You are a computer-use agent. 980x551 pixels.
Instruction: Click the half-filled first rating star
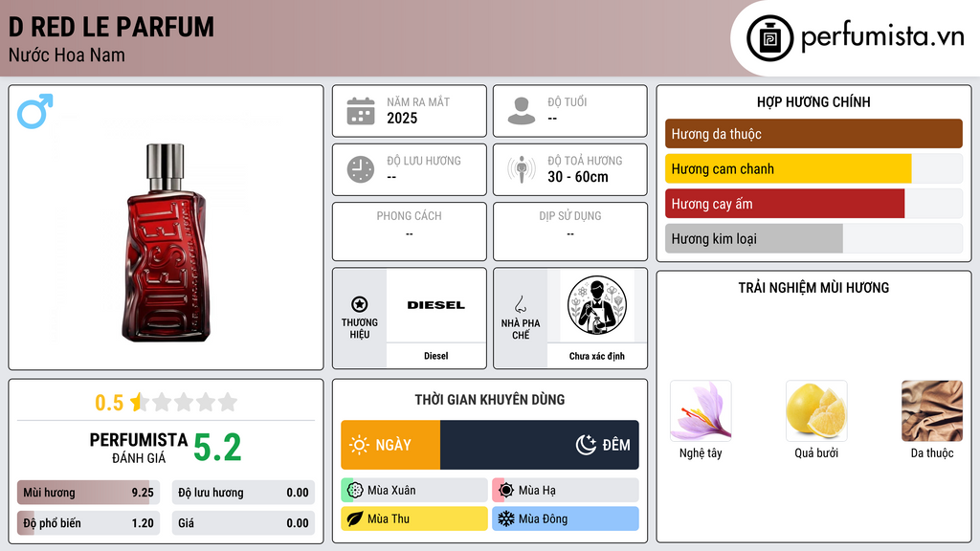coord(140,402)
